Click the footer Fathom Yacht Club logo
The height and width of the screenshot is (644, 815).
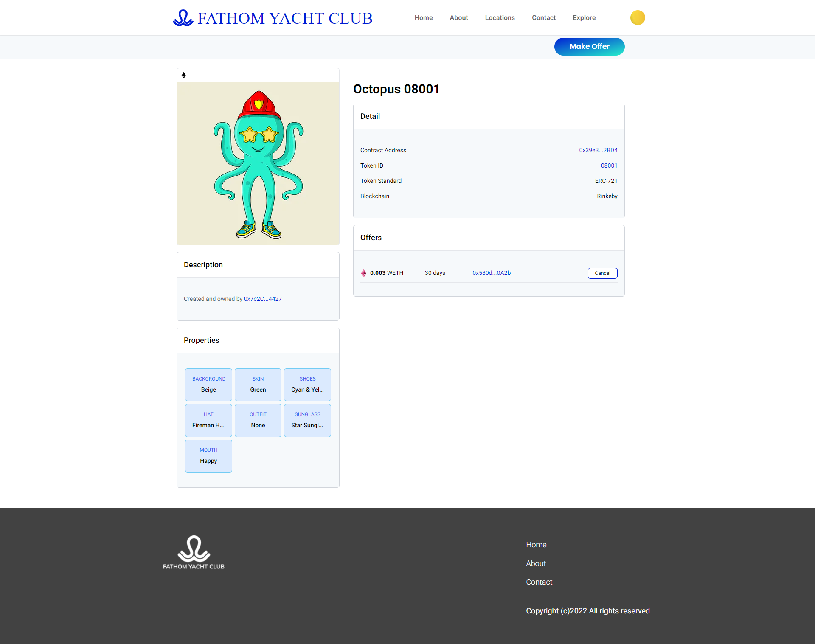tap(194, 552)
